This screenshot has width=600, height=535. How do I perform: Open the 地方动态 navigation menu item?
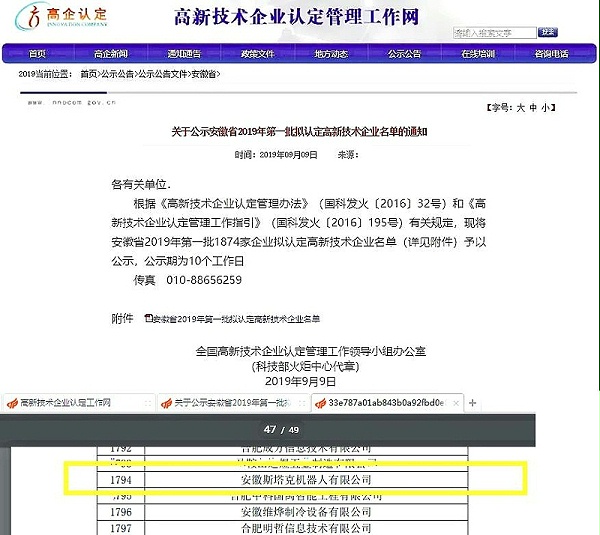point(331,54)
